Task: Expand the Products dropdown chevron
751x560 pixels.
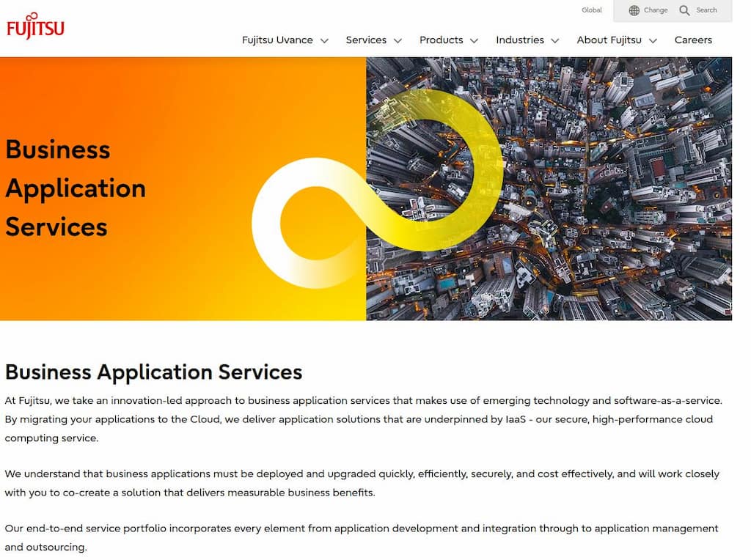Action: click(x=474, y=41)
